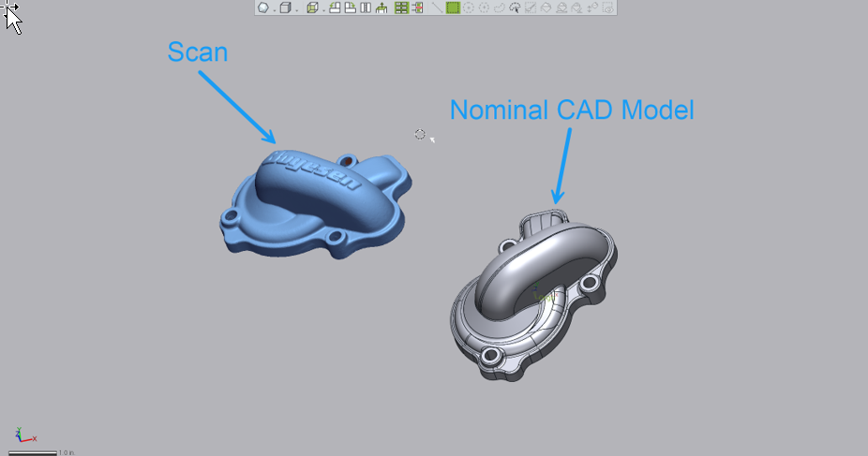Click the green wireframe cube viewpoint icon
The image size is (868, 456).
tap(313, 7)
